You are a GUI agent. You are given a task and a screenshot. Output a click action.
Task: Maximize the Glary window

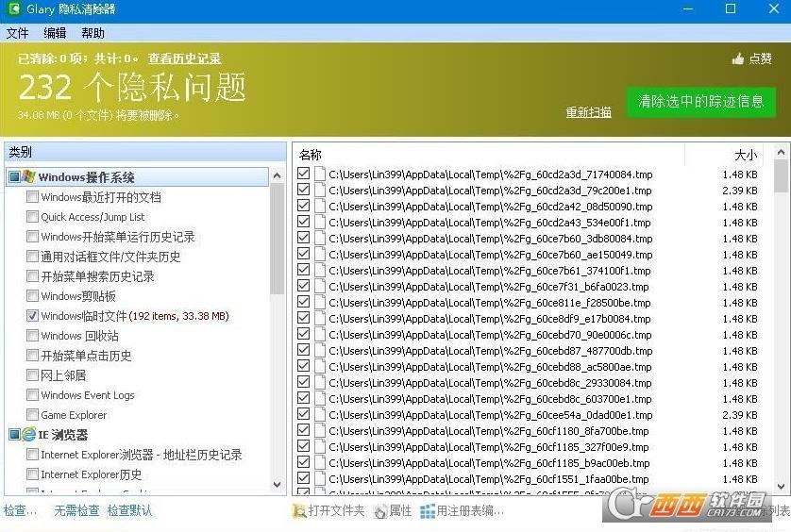730,8
